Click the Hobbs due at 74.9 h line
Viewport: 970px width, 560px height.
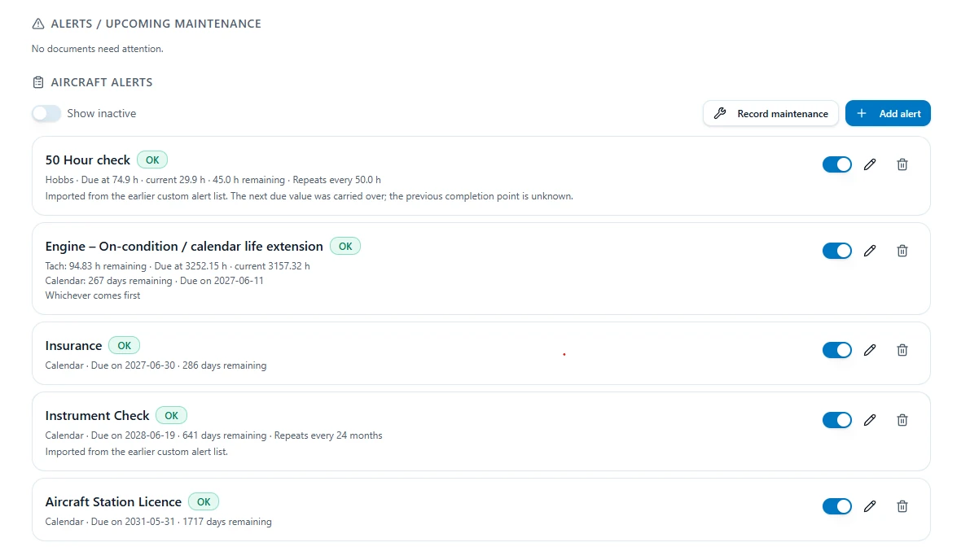tap(213, 180)
